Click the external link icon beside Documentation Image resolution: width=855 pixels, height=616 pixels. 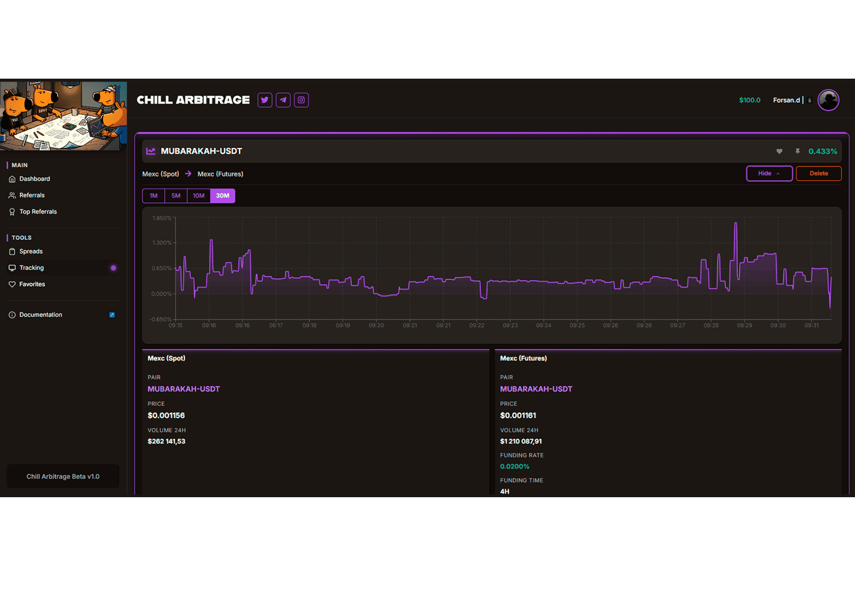point(112,315)
